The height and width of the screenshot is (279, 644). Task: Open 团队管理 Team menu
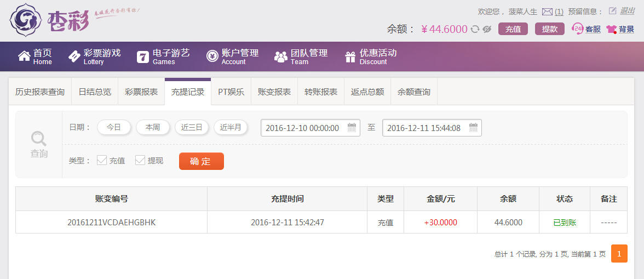[301, 56]
